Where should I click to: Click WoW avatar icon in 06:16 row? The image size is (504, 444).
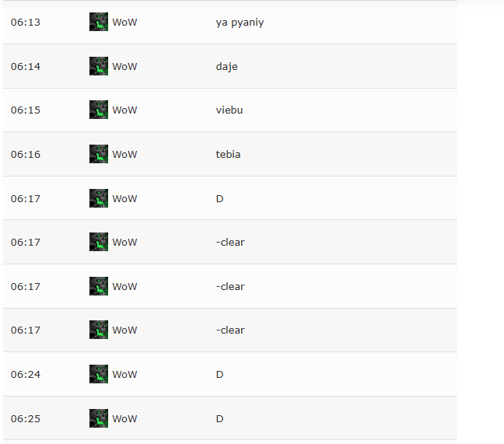pyautogui.click(x=99, y=154)
